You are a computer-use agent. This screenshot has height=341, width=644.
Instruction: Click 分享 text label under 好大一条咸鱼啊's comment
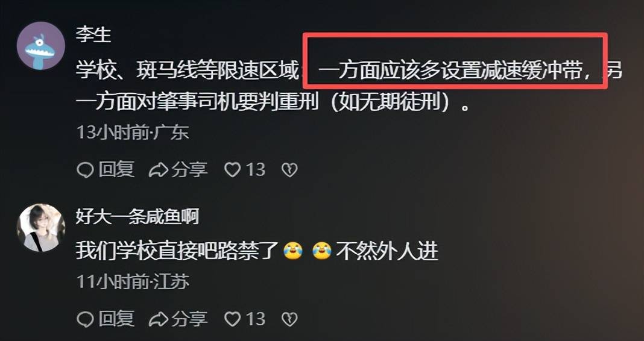tap(189, 319)
